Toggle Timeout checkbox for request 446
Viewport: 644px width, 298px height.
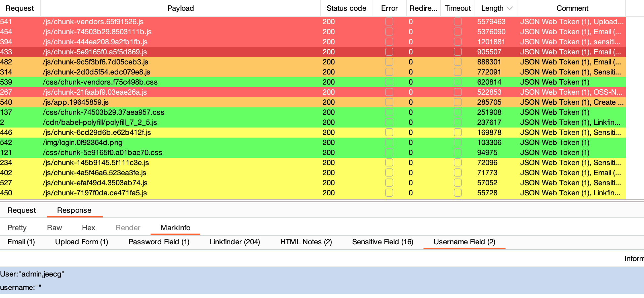click(457, 133)
